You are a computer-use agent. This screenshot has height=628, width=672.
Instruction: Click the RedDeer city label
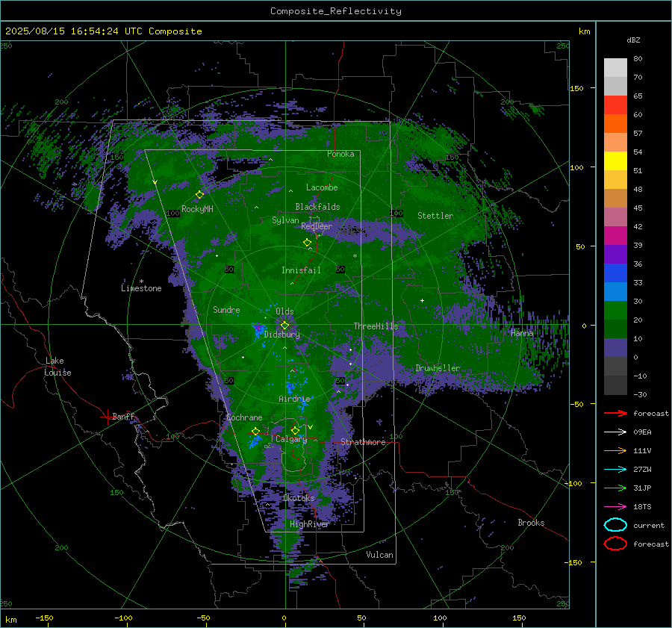tap(317, 226)
